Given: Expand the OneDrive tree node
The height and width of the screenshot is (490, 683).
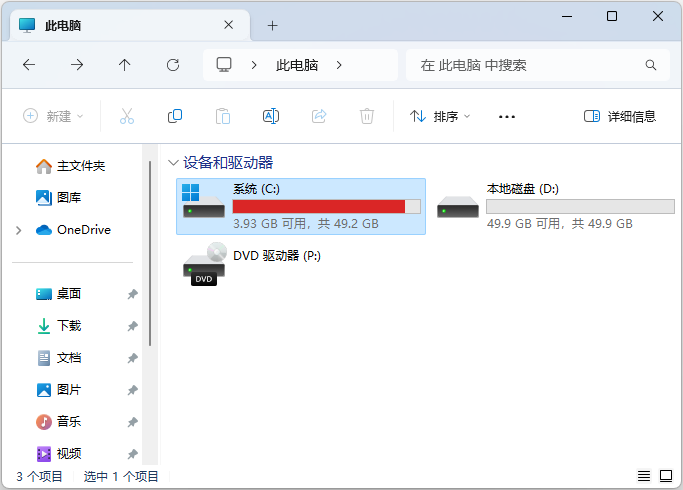Looking at the screenshot, I should (19, 230).
